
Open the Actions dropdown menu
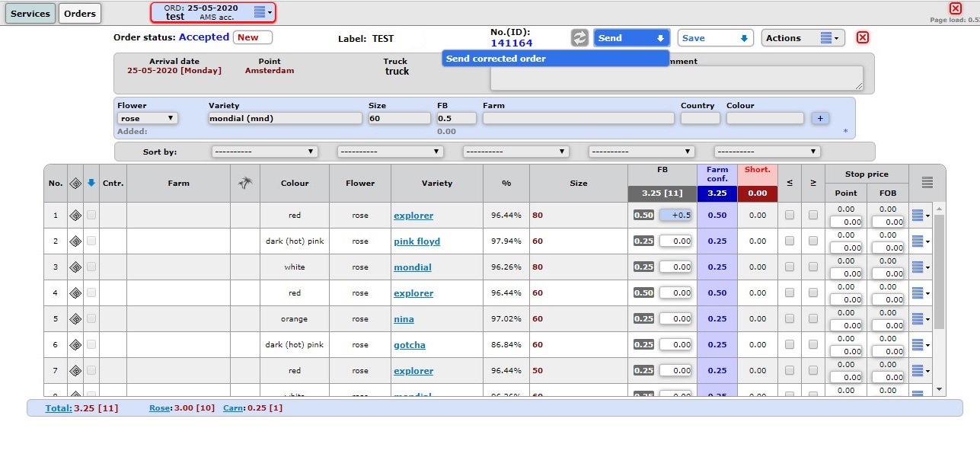coord(803,38)
